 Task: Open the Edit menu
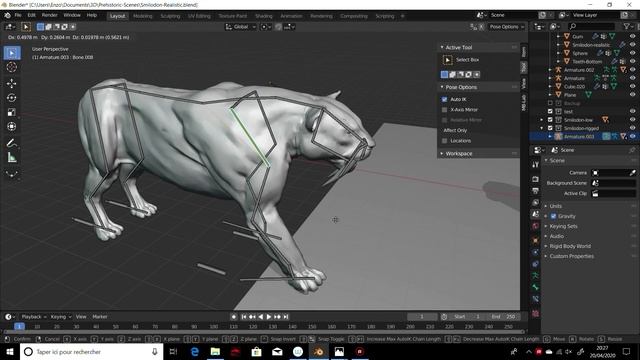point(31,16)
